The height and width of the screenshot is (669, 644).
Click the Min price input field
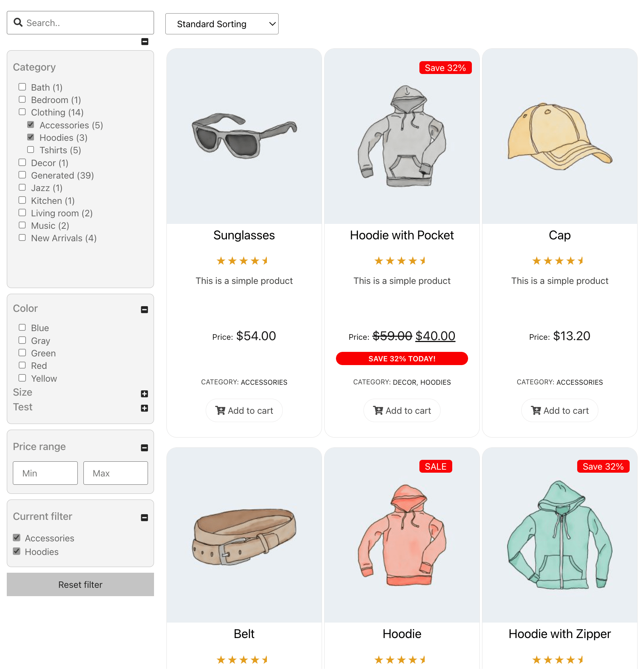(x=45, y=473)
